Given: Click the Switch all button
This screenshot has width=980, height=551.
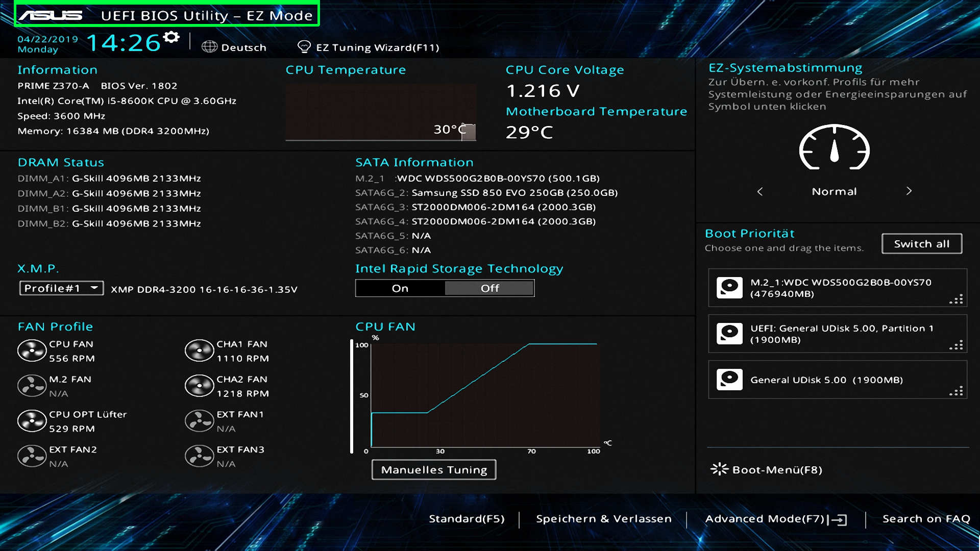Looking at the screenshot, I should pos(921,244).
